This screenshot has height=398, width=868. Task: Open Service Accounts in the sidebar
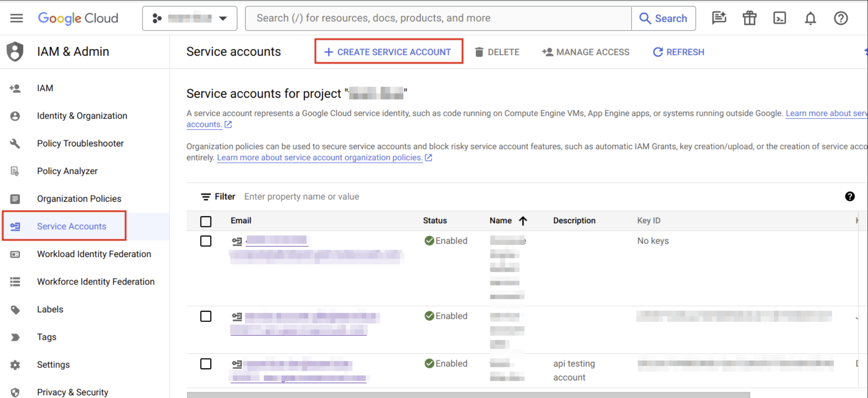[x=71, y=226]
